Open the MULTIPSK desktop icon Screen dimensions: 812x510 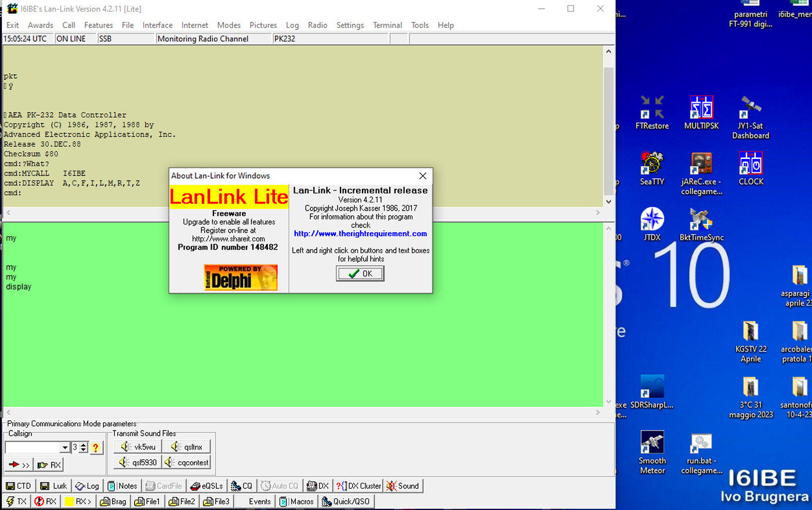[701, 113]
